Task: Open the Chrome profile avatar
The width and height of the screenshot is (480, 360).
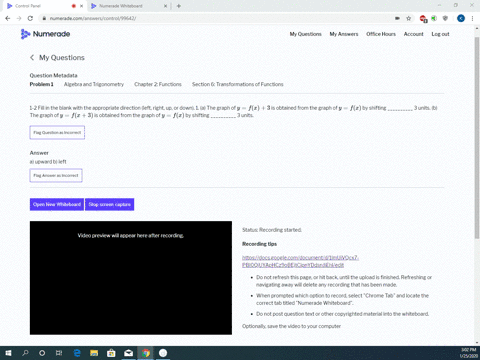Action: click(461, 18)
